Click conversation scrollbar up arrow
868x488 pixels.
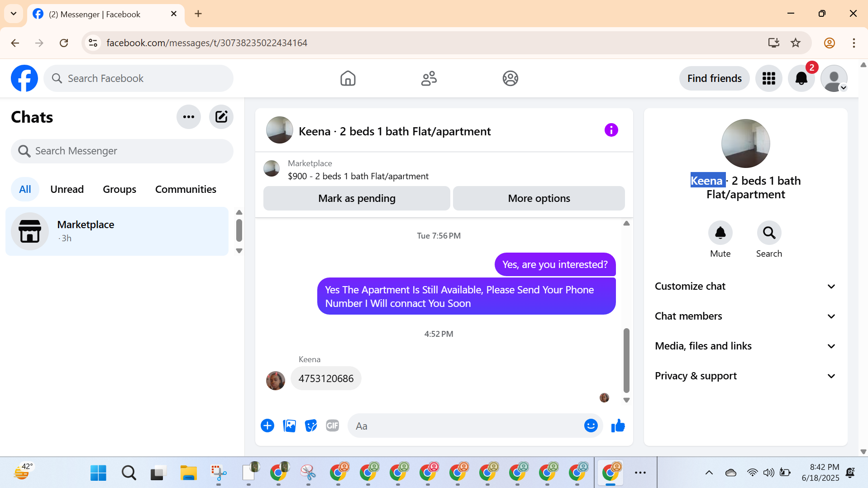[626, 223]
